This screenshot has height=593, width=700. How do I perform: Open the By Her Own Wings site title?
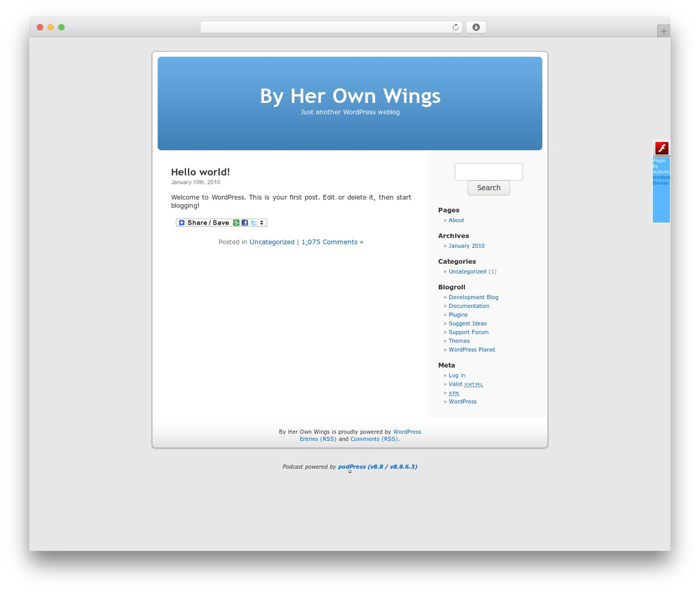pos(350,96)
